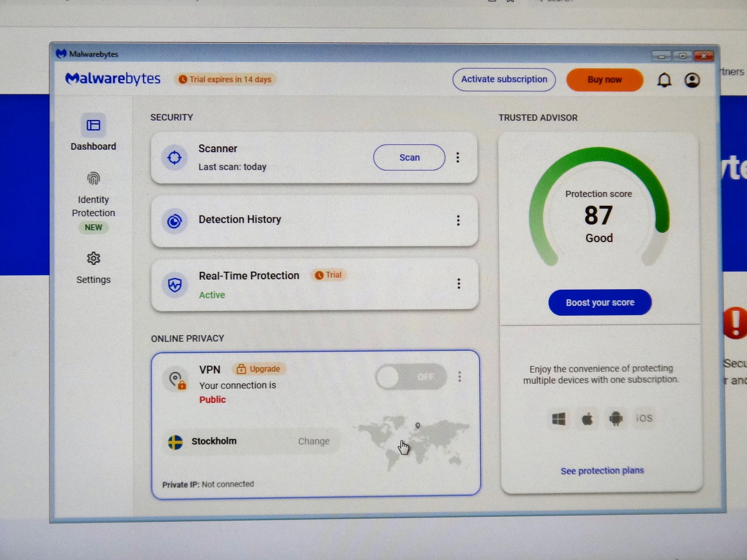The image size is (747, 560).
Task: Open See protection plans link
Action: point(602,470)
